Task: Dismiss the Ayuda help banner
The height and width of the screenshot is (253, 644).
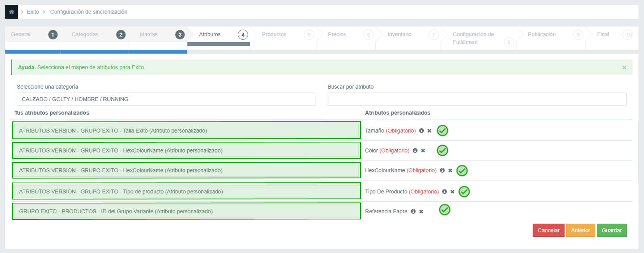Action: pyautogui.click(x=624, y=68)
